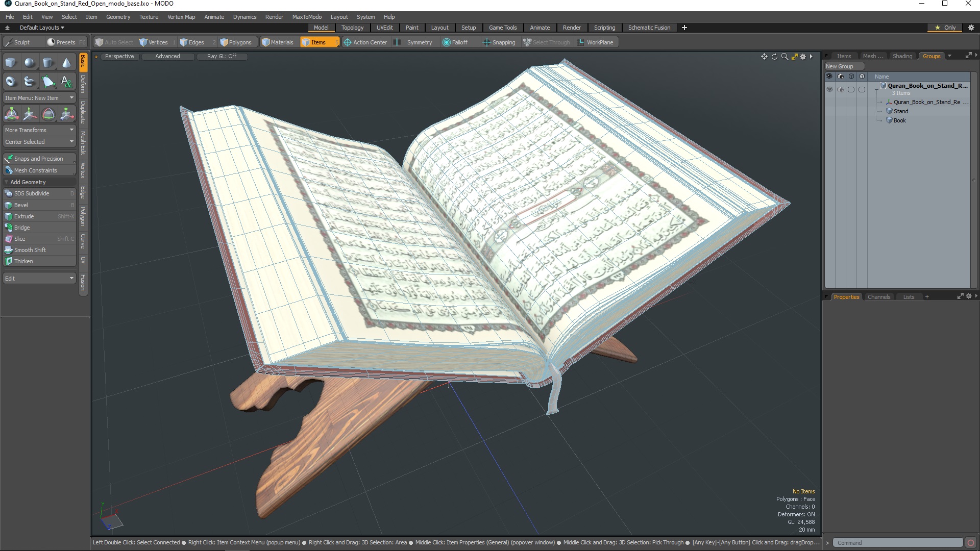Select the Cube primitive tool
This screenshot has height=551, width=980.
point(11,63)
